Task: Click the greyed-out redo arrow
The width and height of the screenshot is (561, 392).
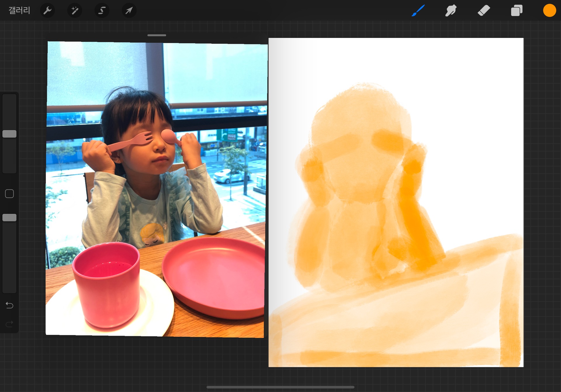Action: point(9,324)
